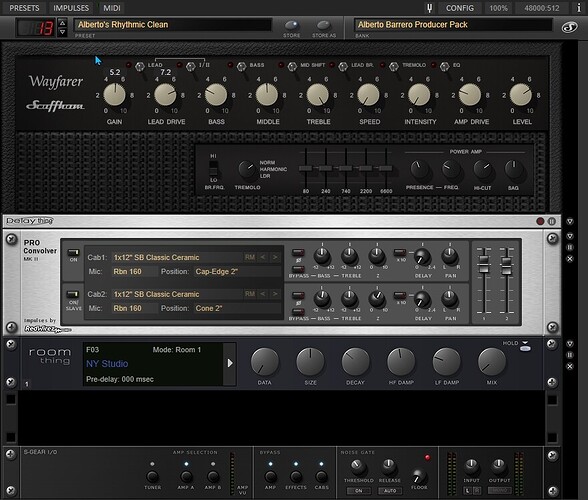This screenshot has width=588, height=500.
Task: Click the preset name field Alberto's Rhythmic Clean
Action: tap(172, 25)
